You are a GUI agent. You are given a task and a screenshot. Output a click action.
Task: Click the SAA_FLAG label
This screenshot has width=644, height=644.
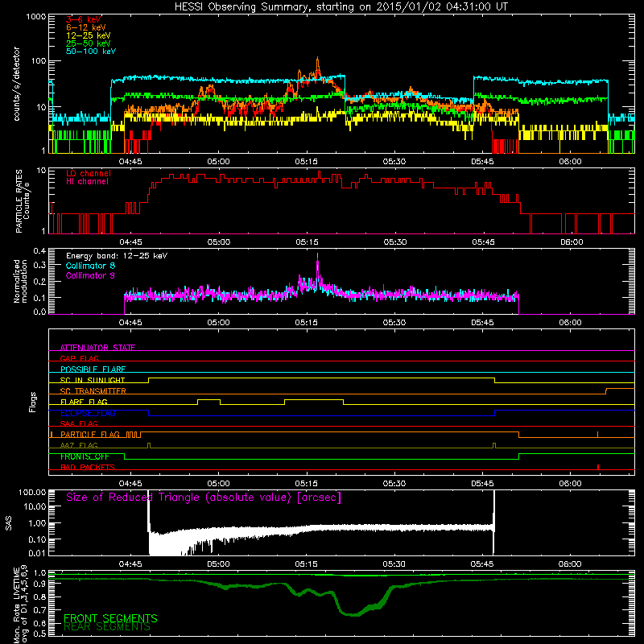point(79,423)
